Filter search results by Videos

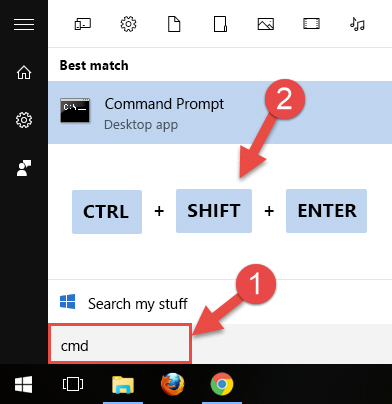pyautogui.click(x=311, y=24)
